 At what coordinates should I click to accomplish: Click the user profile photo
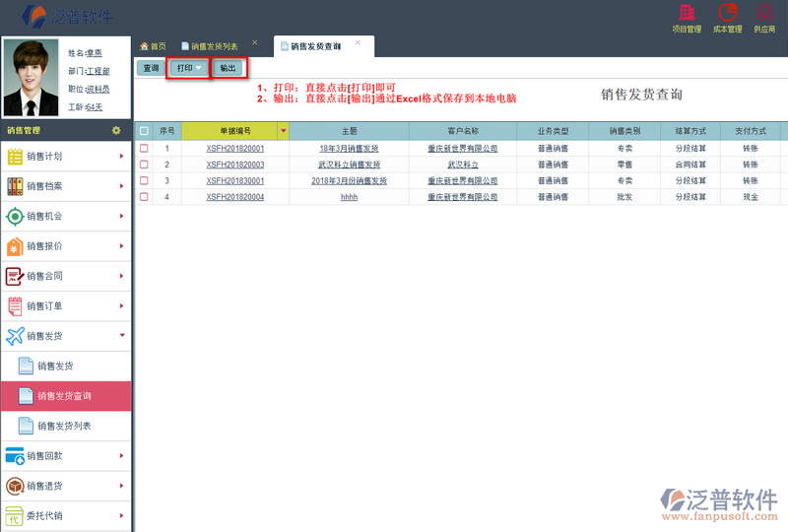32,78
